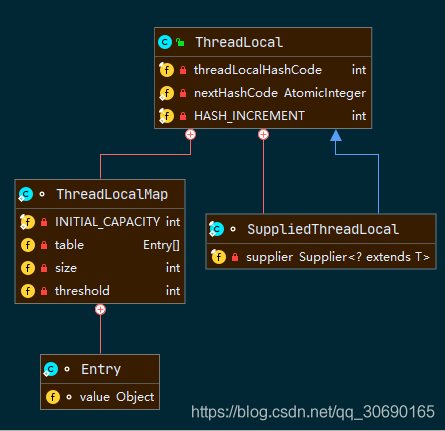This screenshot has height=431, width=445.
Task: Click the red lock icon next to nextHashCode
Action: [x=183, y=93]
